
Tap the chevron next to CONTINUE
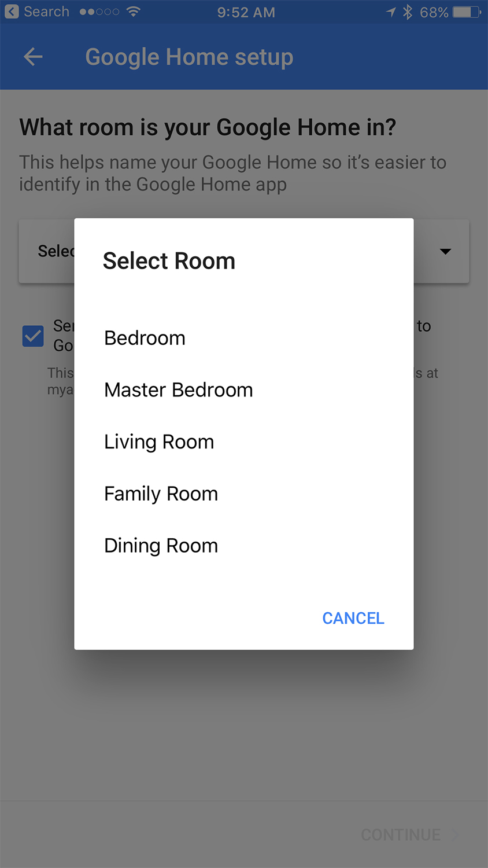tap(455, 834)
